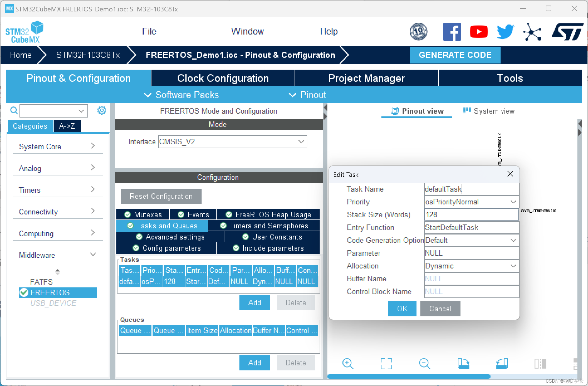Collapse the mode panel with the upper left arrow
This screenshot has height=386, width=588.
click(325, 108)
